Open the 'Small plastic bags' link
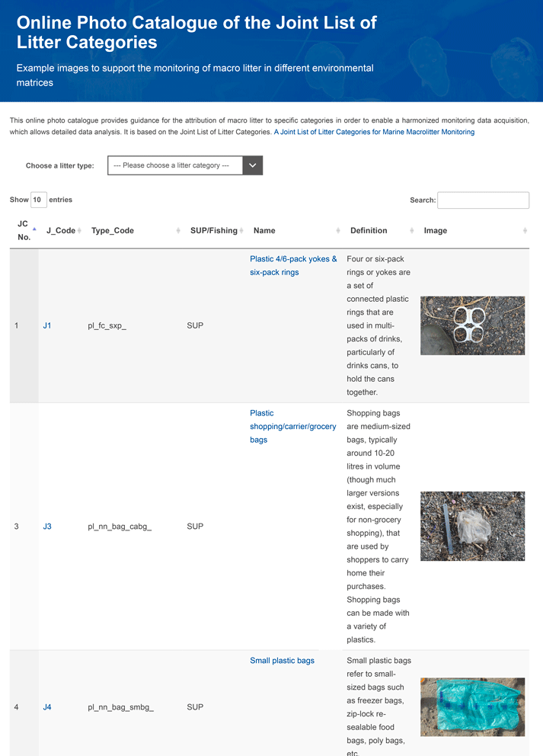Screen dimensions: 543x756 282,661
